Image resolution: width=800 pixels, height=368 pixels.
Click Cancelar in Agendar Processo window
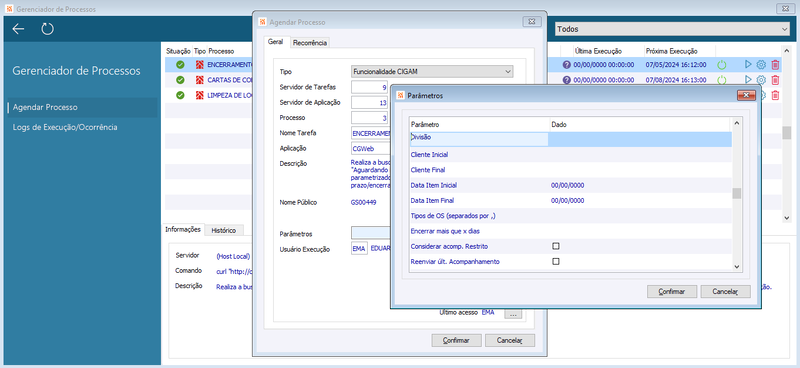510,340
